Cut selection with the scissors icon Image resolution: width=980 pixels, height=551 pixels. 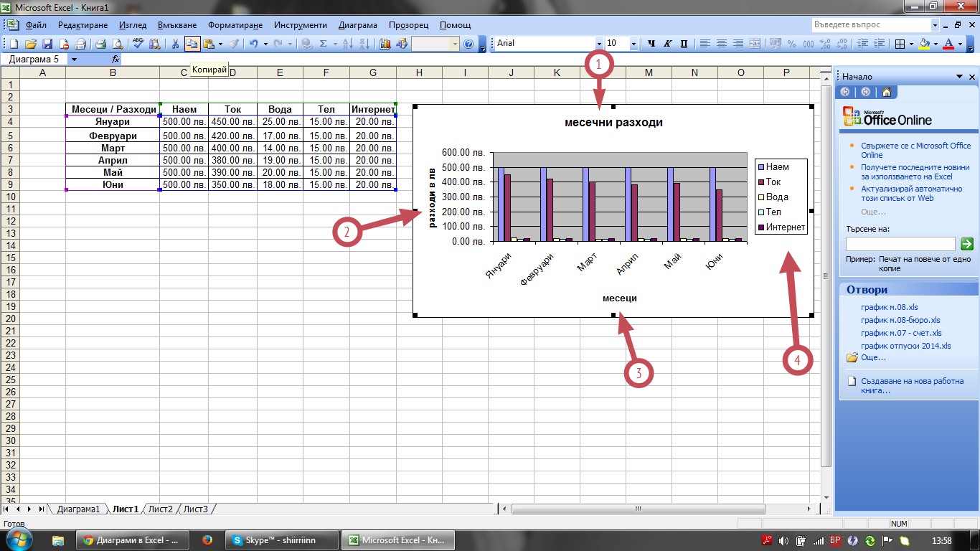[175, 44]
